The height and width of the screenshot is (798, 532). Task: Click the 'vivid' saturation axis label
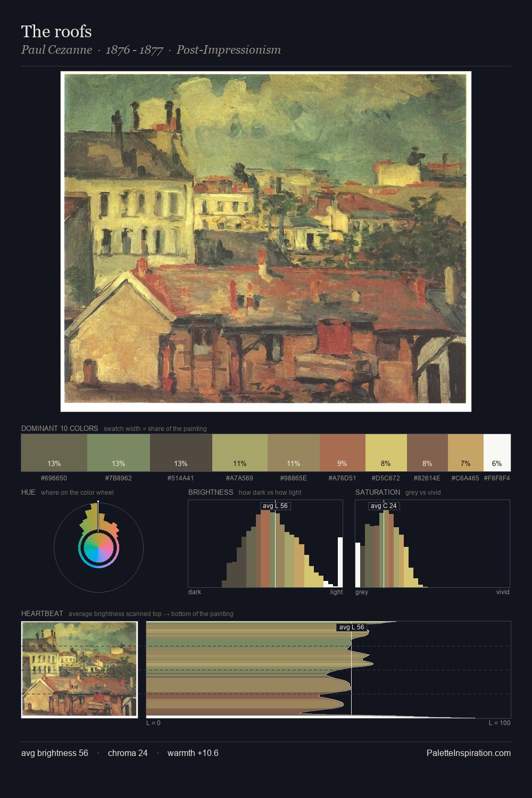click(503, 592)
